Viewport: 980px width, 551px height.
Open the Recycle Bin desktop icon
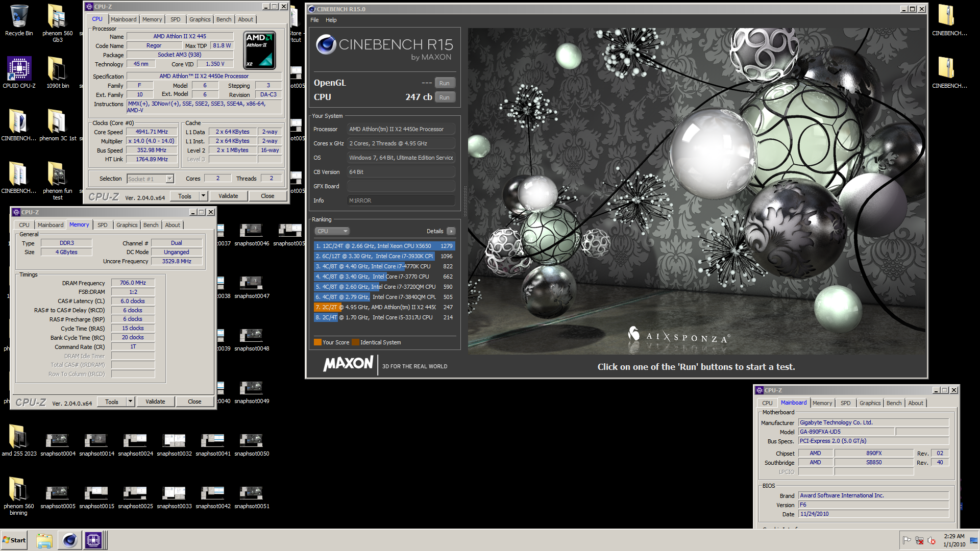coord(18,20)
